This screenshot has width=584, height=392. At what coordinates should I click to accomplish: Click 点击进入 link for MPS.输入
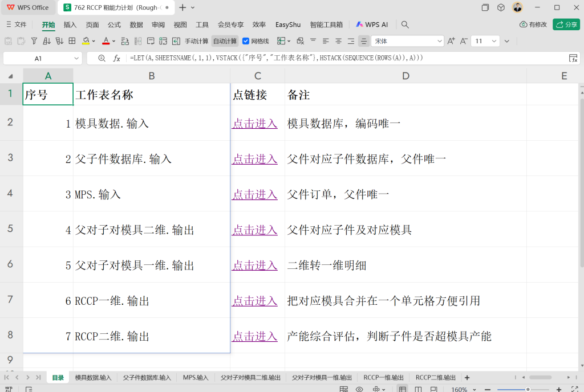255,194
